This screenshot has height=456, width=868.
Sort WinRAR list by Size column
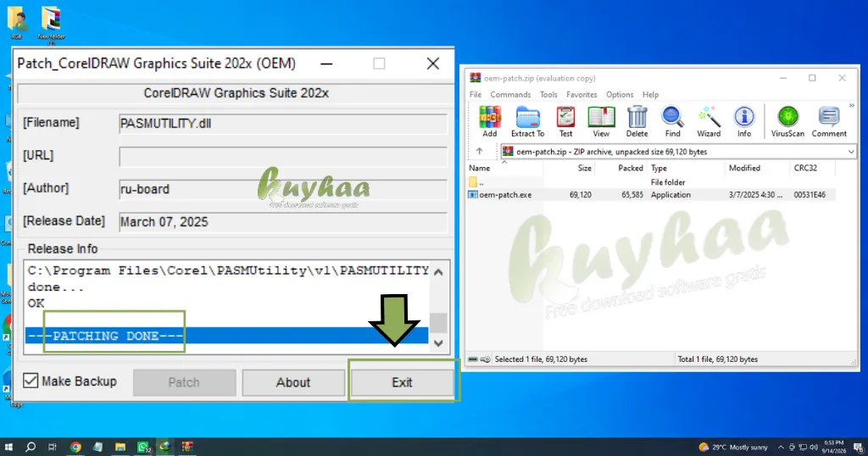point(569,168)
